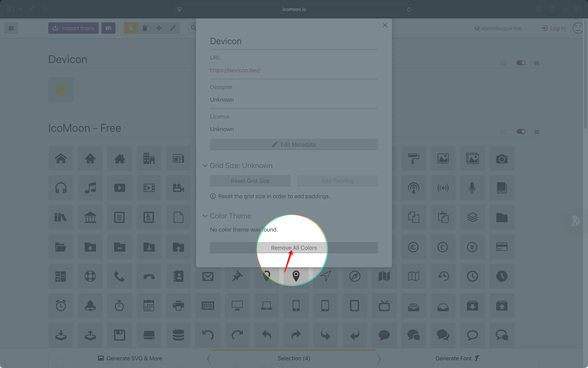Screen dimensions: 588x368
Task: Open Generate SVG & More tab
Action: click(x=130, y=358)
